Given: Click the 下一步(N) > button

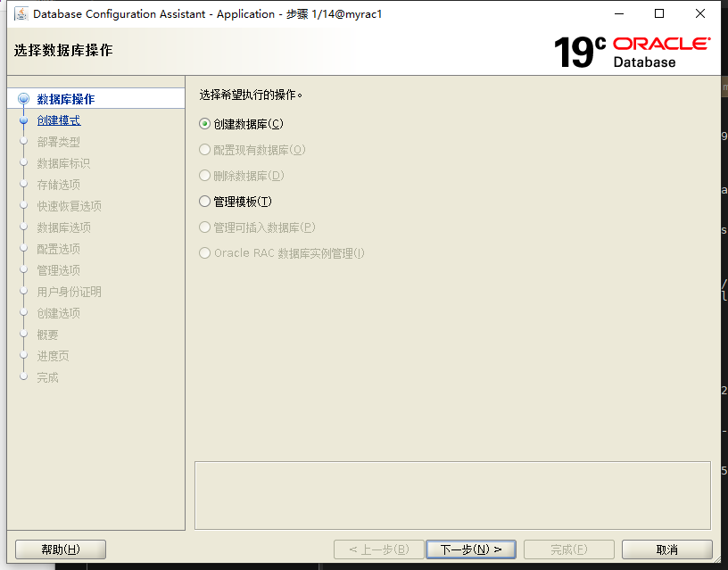Looking at the screenshot, I should coord(471,549).
